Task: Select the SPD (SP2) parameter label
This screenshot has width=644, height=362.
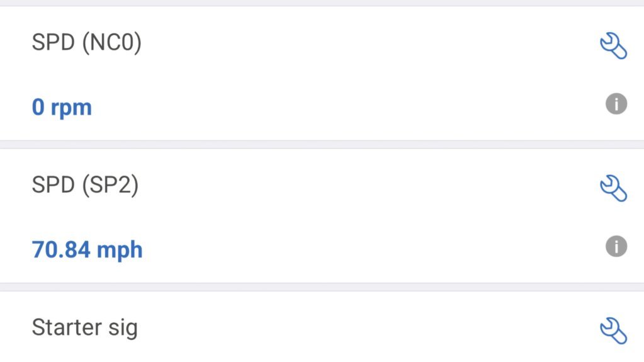Action: tap(85, 185)
